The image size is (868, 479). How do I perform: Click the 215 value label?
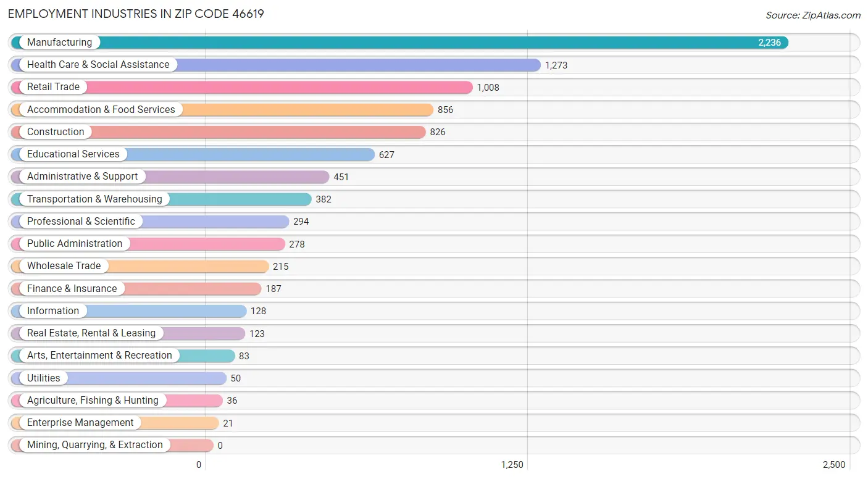pyautogui.click(x=281, y=267)
